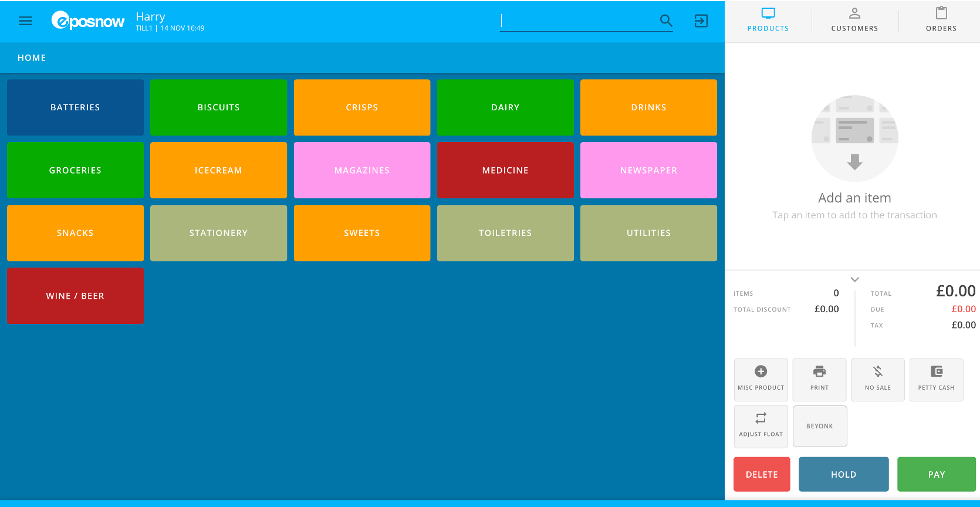
Task: Open the till with No Sale
Action: pyautogui.click(x=877, y=379)
